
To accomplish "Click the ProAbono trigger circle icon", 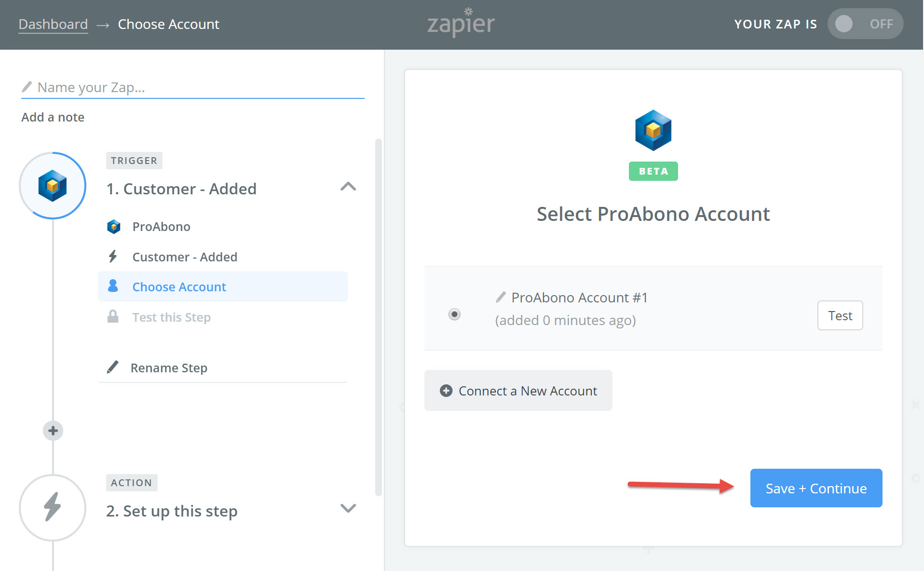I will pos(53,186).
